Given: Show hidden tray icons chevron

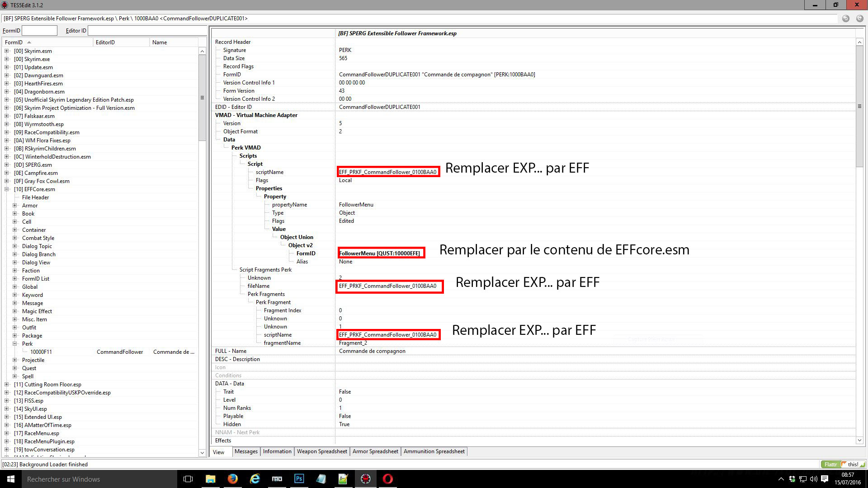Looking at the screenshot, I should [x=781, y=479].
